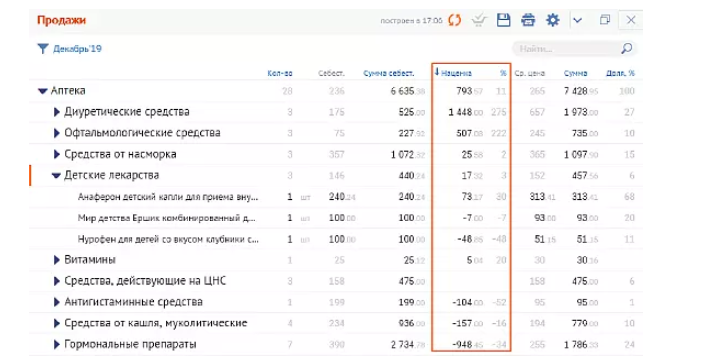Click Детские лекарства row label
704x364 pixels.
tap(111, 175)
